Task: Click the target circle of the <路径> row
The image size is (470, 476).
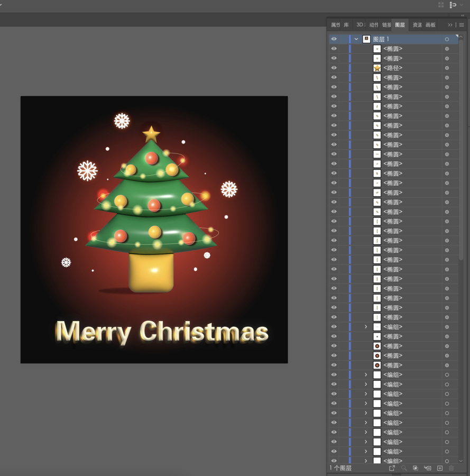Action: [447, 68]
